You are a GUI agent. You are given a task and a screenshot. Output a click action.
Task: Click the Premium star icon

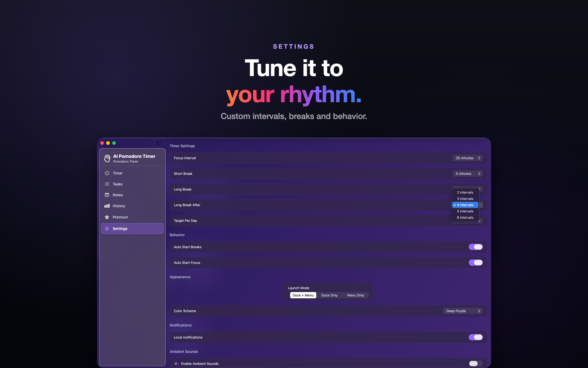(x=107, y=217)
